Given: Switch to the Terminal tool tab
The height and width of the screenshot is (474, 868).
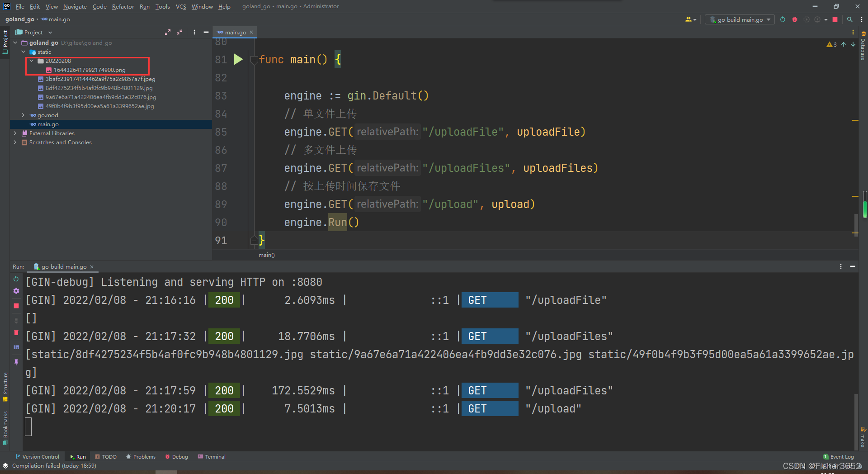Looking at the screenshot, I should tap(212, 457).
